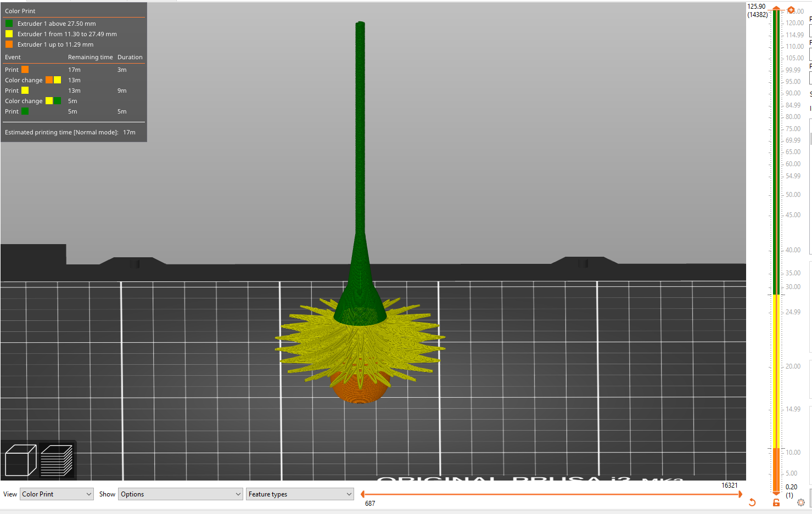812x514 pixels.
Task: Click the yellow swatch for Extruder 1 from 11.30 mm
Action: tap(9, 34)
